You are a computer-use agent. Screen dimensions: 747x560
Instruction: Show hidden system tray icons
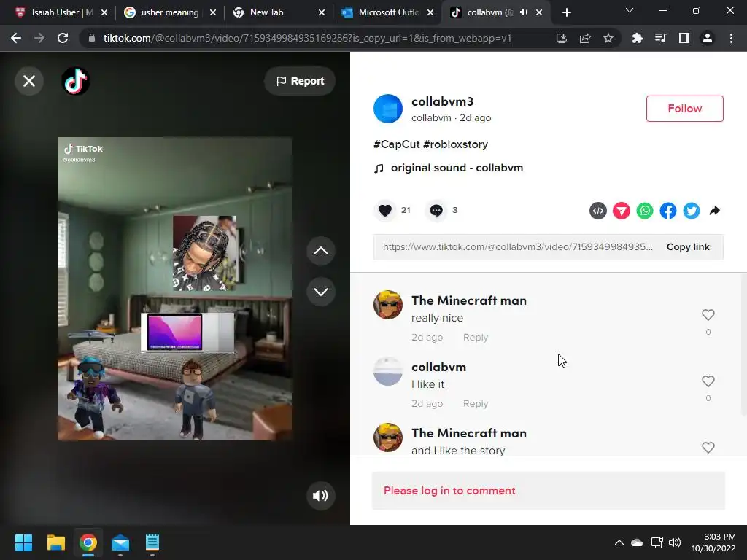(619, 542)
